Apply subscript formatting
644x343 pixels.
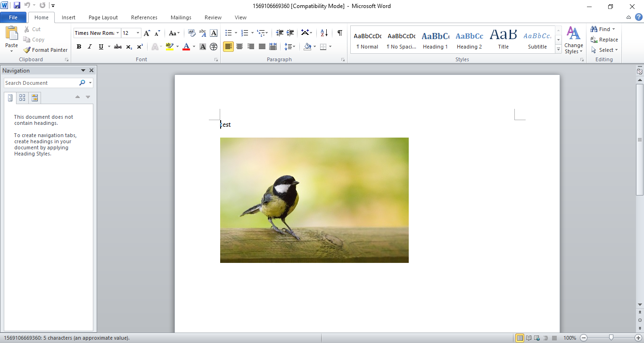pyautogui.click(x=128, y=46)
